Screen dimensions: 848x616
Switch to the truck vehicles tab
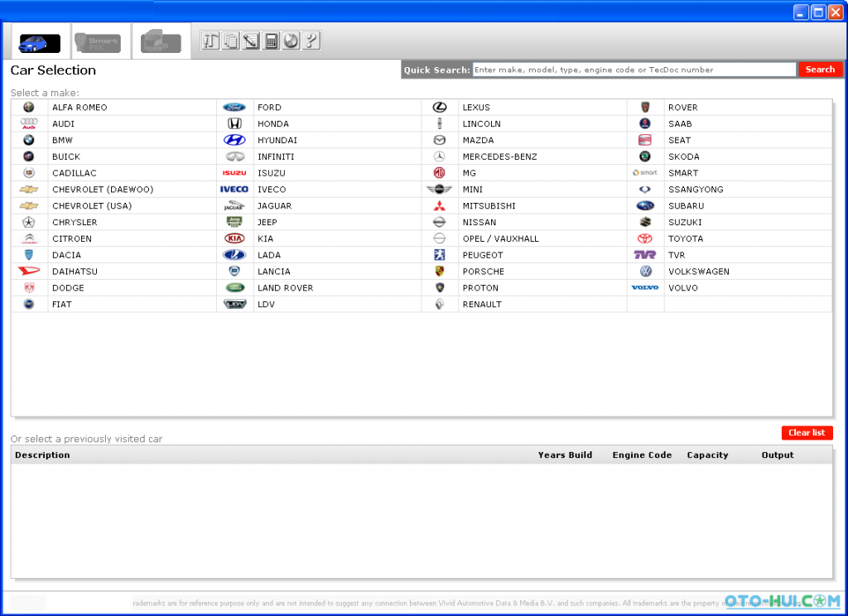[x=161, y=41]
